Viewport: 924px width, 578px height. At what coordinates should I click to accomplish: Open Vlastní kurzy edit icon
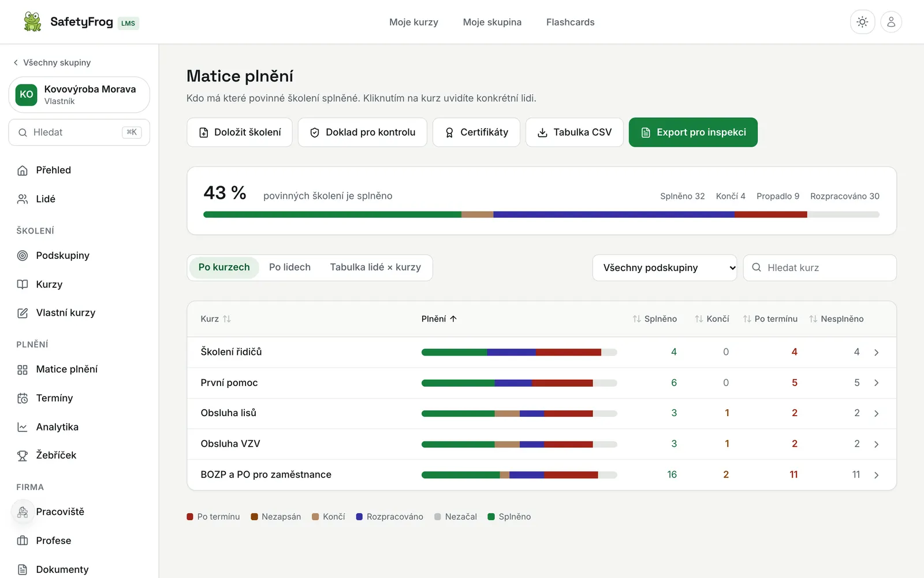23,313
